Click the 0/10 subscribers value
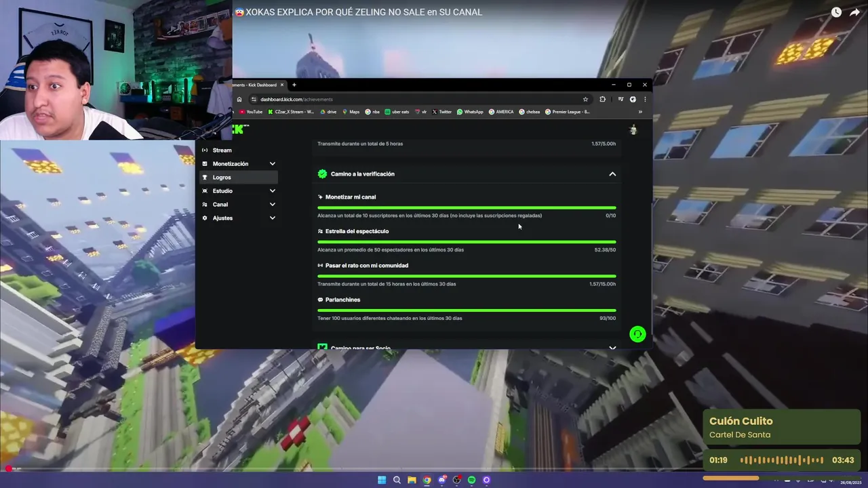 (611, 216)
